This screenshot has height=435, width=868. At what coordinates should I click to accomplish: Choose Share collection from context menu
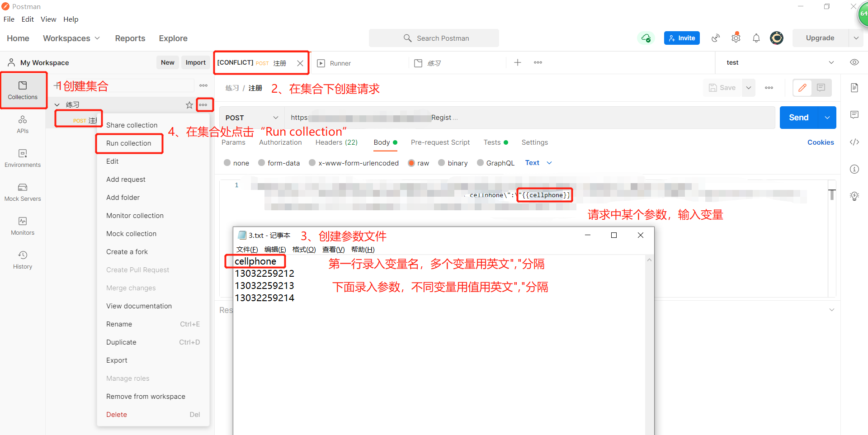point(132,125)
